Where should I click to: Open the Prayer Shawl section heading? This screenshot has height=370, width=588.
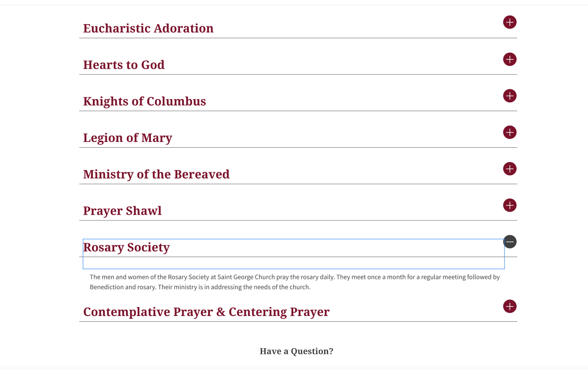(x=122, y=211)
